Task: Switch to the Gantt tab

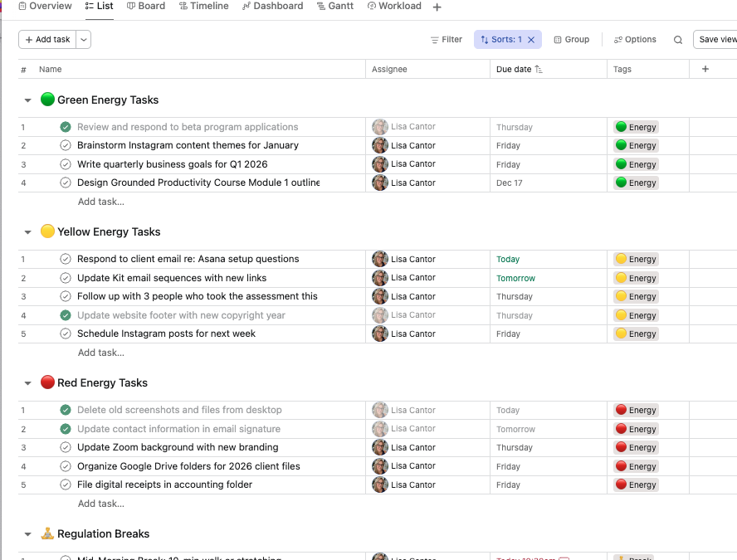Action: (x=334, y=7)
